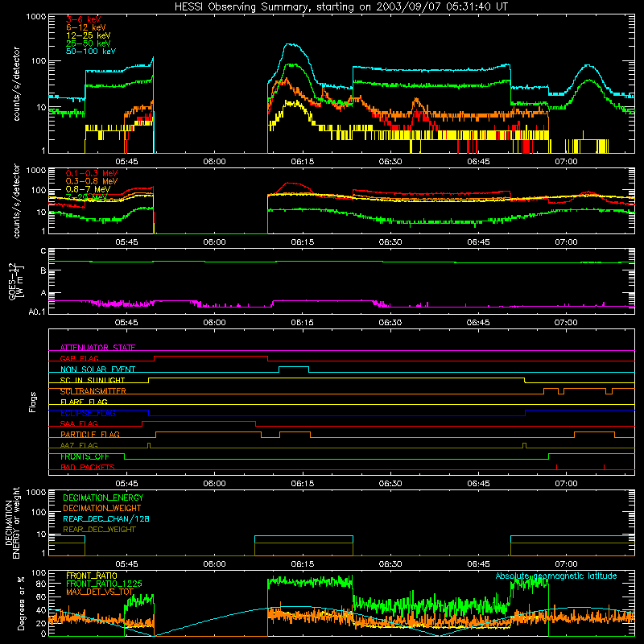Click the Flags panel axis label
The width and height of the screenshot is (644, 644).
pyautogui.click(x=32, y=402)
